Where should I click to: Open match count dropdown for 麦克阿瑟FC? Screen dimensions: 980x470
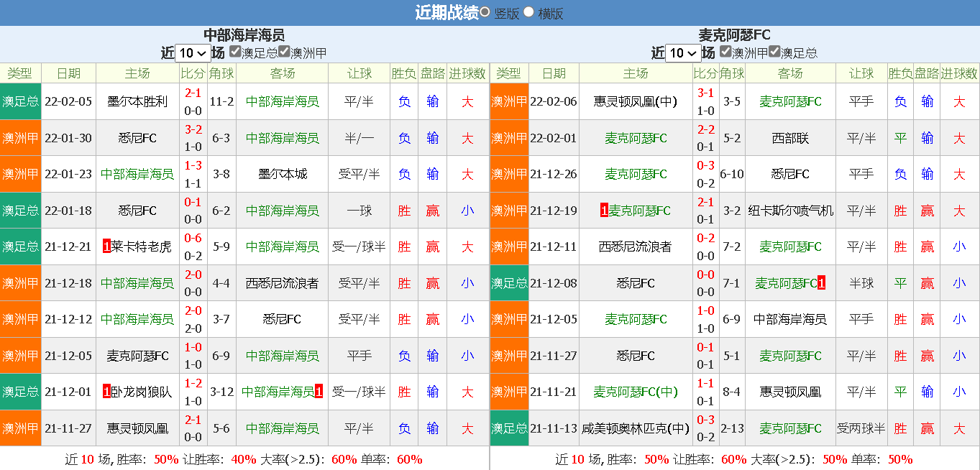(x=683, y=53)
